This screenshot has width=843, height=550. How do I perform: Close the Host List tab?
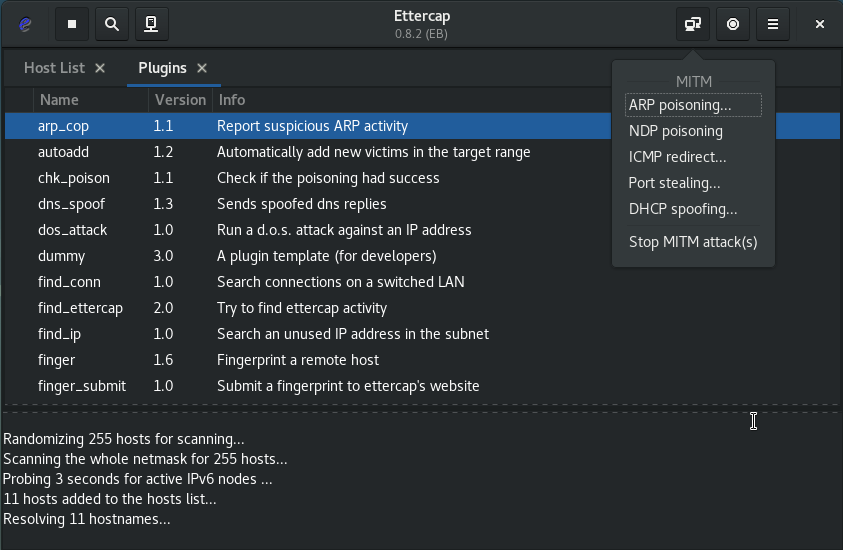pos(100,68)
